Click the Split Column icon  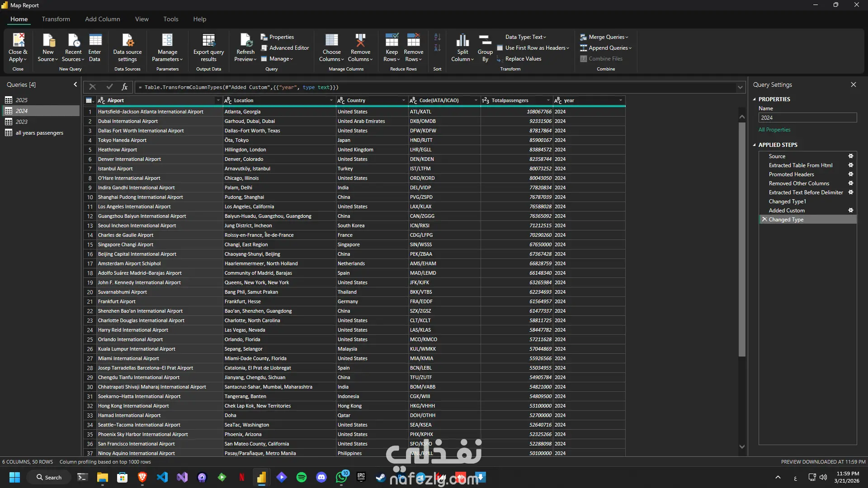462,41
